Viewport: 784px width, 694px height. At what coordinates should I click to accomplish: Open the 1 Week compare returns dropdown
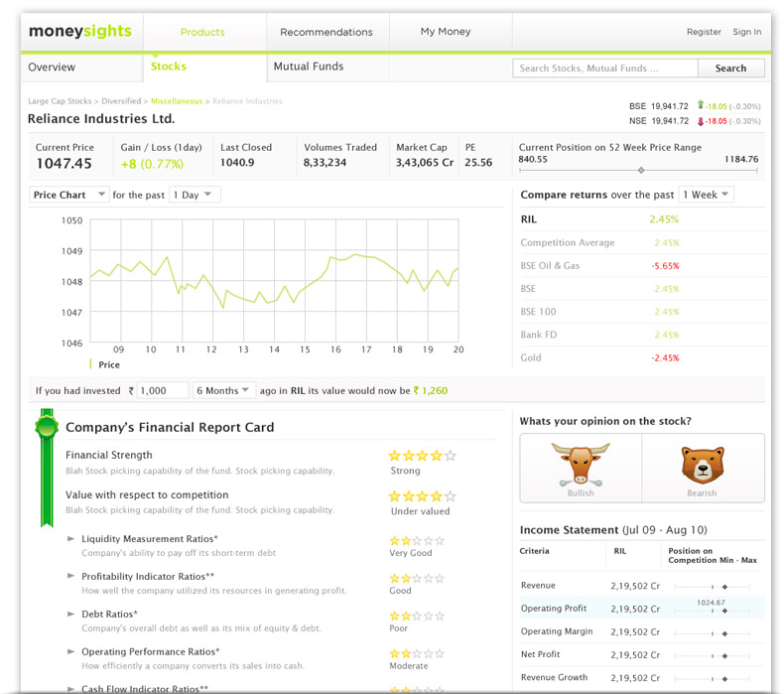point(706,195)
